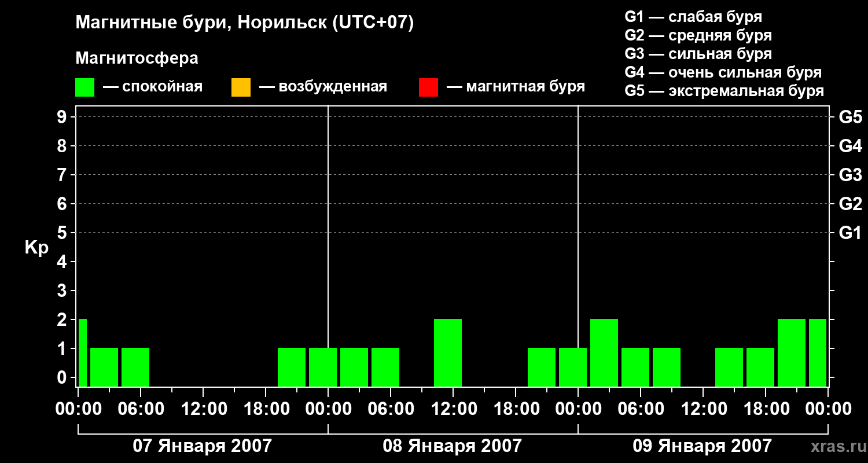Click the 07 Января bar spanning 01:00–04:00
Viewport: 868px width, 463px height.
104,367
